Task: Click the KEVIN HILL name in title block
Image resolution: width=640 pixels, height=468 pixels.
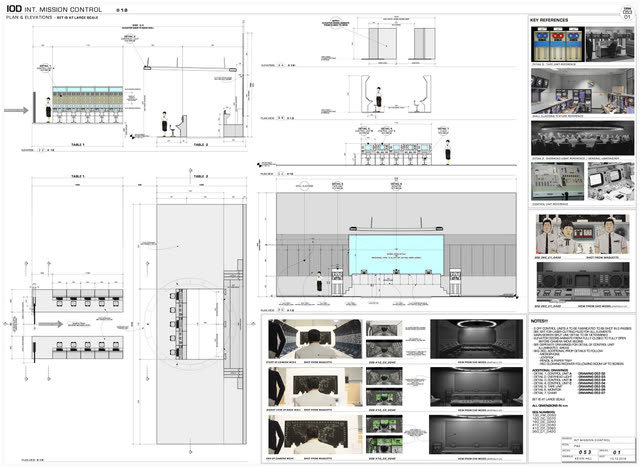Action: click(582, 458)
